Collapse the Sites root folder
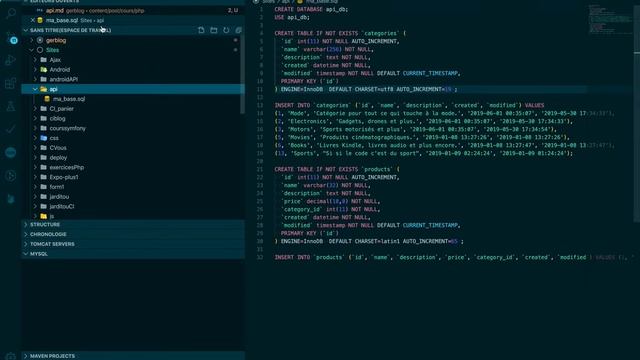This screenshot has height=360, width=640. tap(32, 50)
